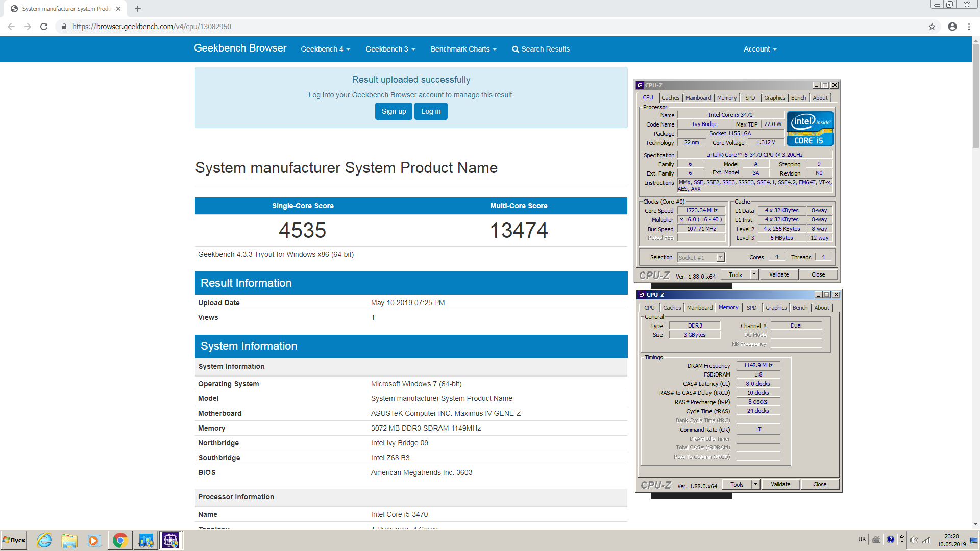Open the tray clock showing 23:28
Viewport: 980px width, 551px height.
(x=951, y=540)
